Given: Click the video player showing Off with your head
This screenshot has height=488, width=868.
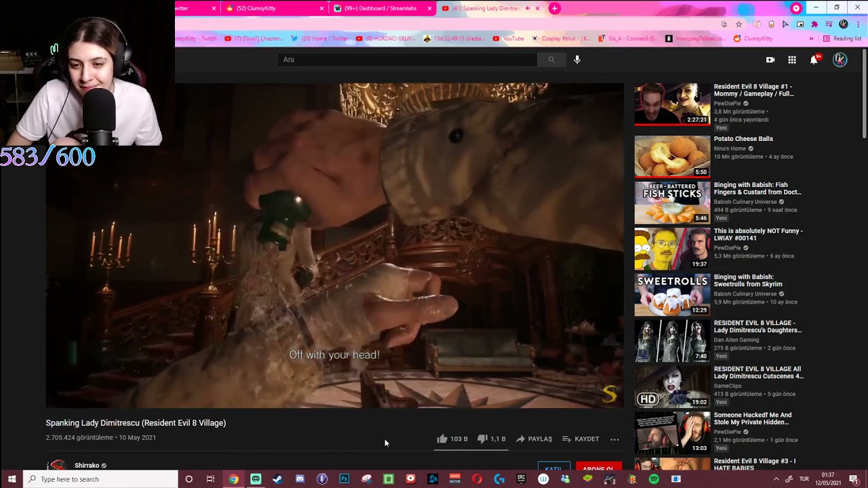Looking at the screenshot, I should (334, 245).
